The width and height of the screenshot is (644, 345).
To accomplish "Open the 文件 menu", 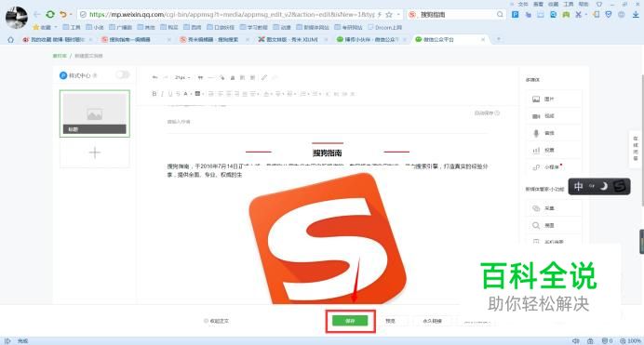I will [x=523, y=4].
